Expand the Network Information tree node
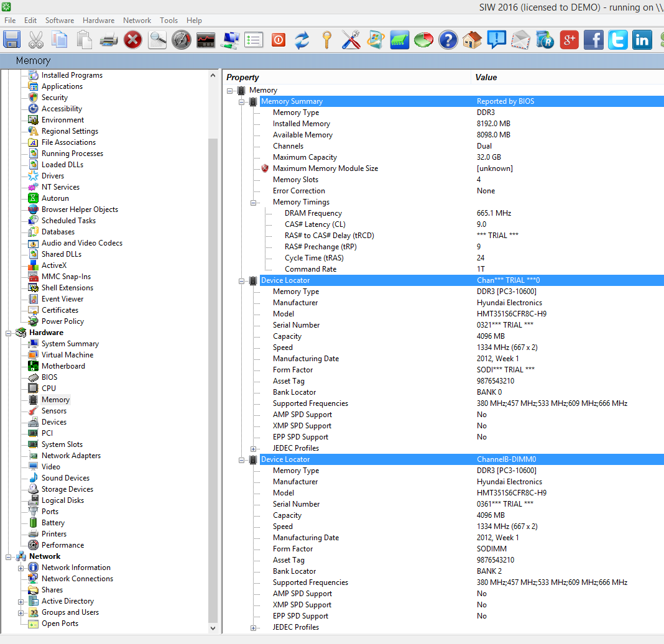664x644 pixels. (x=21, y=568)
